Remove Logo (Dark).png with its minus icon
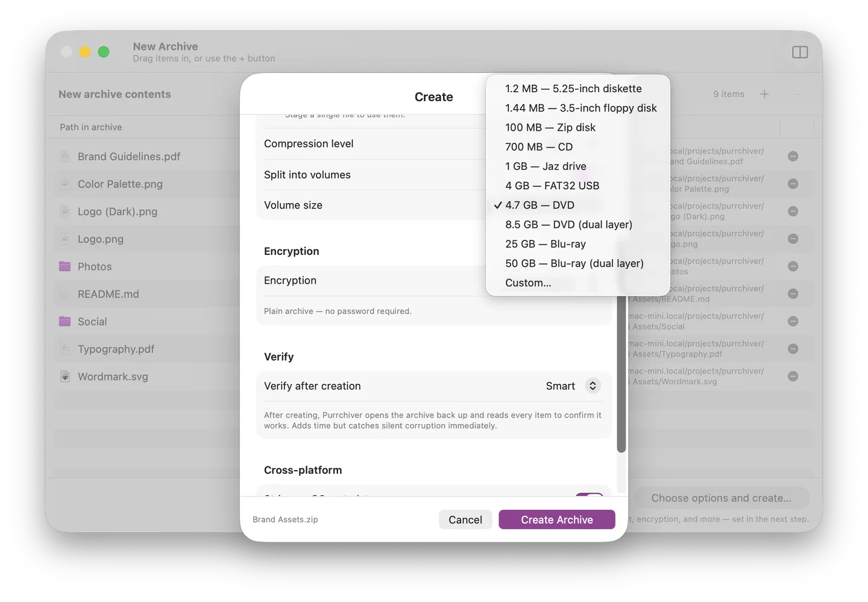The height and width of the screenshot is (602, 868). (x=793, y=211)
